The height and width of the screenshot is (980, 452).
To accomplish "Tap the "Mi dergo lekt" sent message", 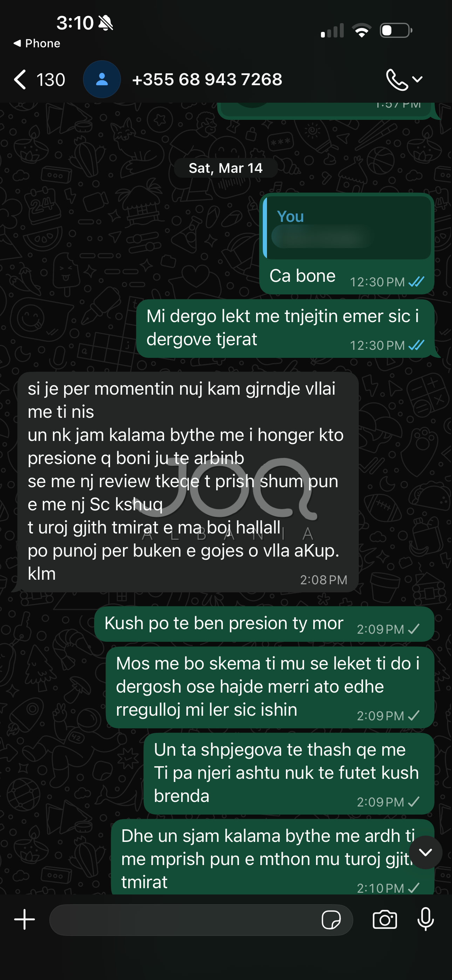I will click(285, 329).
